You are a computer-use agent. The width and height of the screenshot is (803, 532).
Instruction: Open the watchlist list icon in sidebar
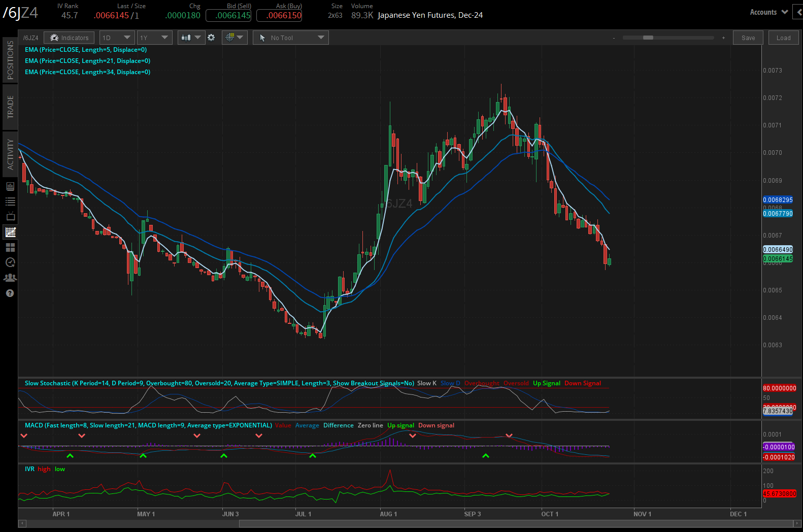point(10,202)
